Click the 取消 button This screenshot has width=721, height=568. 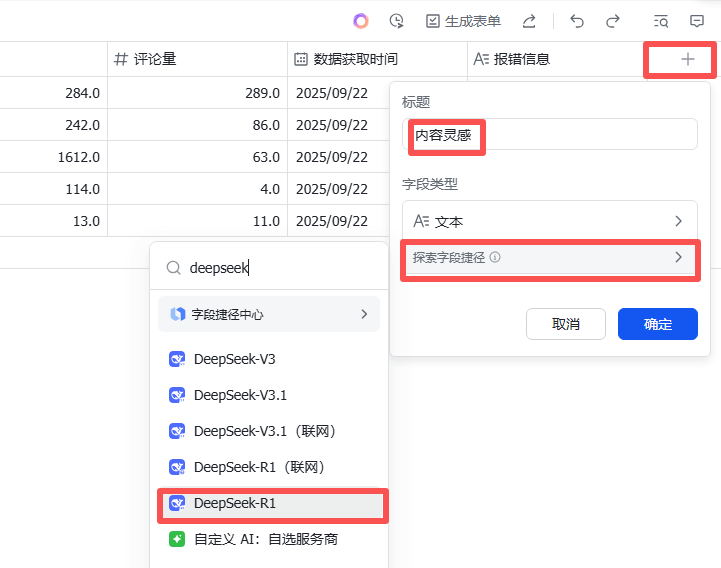(x=566, y=324)
